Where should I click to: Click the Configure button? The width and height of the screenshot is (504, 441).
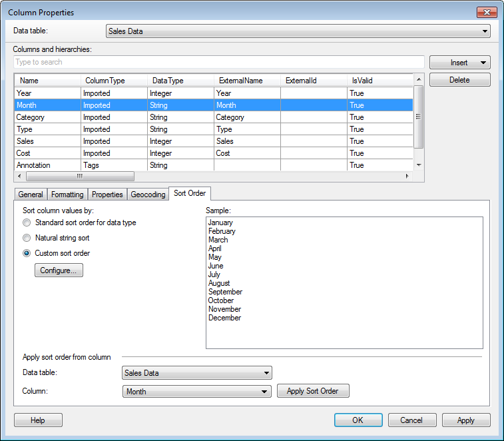click(x=59, y=270)
